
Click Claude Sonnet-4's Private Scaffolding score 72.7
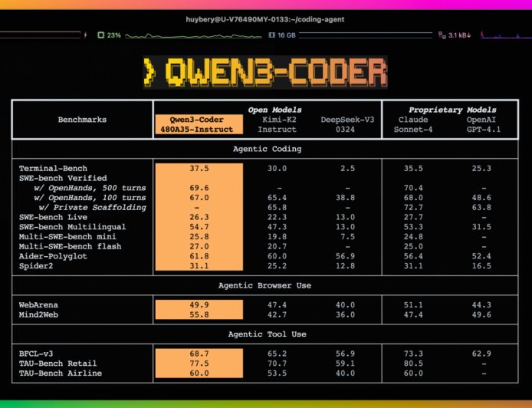413,207
